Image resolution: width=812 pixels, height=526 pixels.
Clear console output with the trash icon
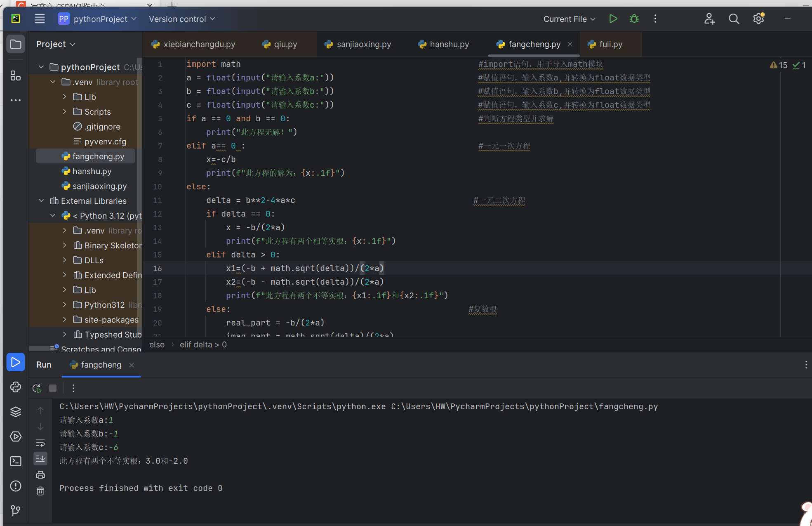click(x=40, y=491)
